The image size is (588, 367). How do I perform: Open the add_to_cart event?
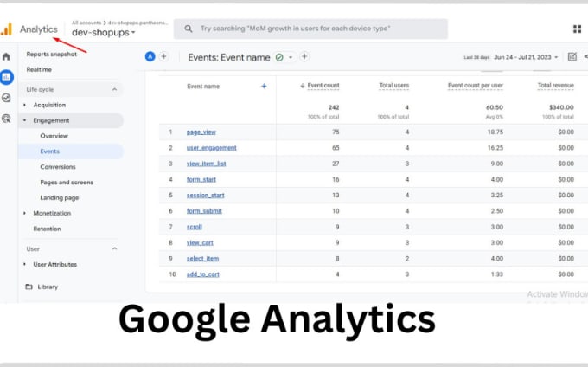pos(203,274)
